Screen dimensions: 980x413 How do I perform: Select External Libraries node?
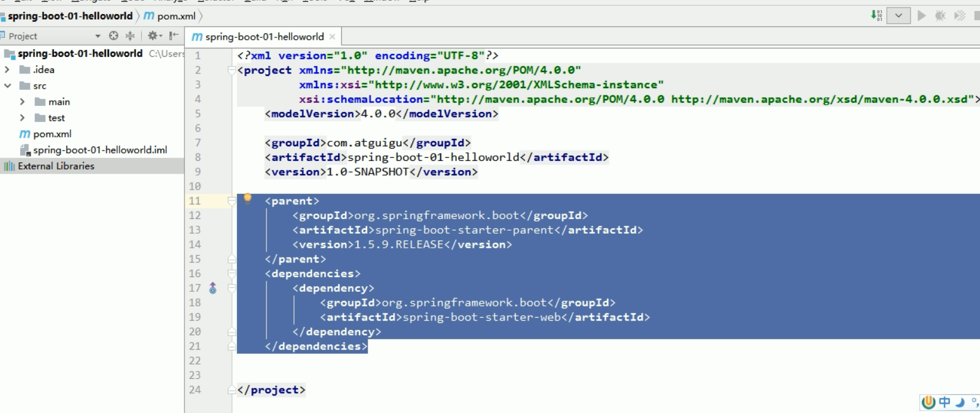tap(92, 166)
